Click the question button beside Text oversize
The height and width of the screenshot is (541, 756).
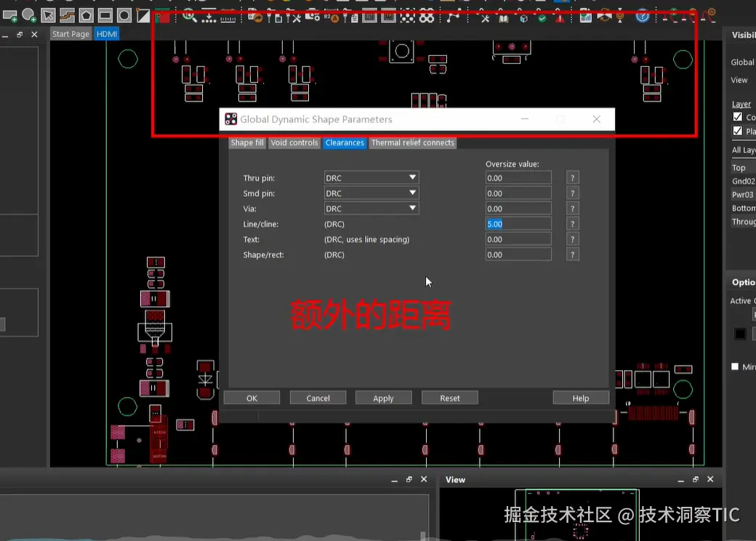[572, 239]
